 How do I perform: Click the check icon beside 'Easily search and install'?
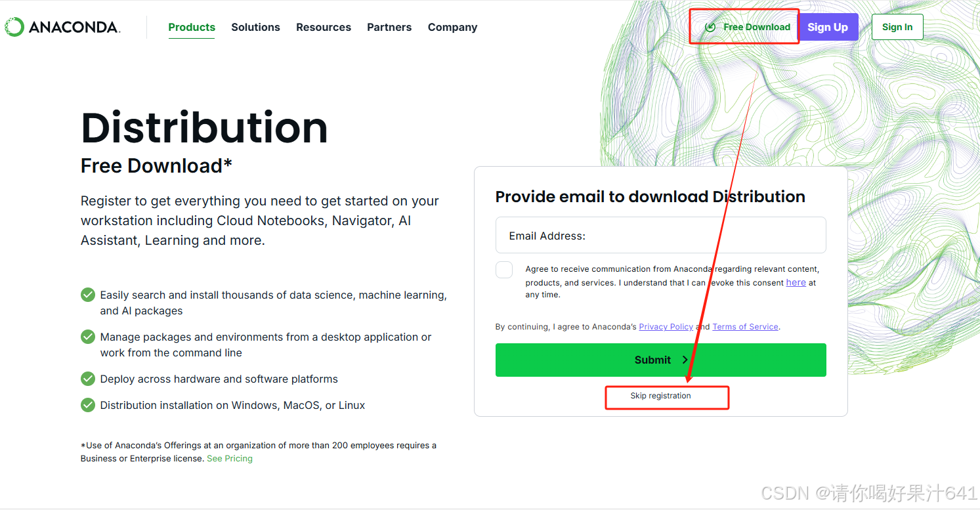(x=88, y=295)
